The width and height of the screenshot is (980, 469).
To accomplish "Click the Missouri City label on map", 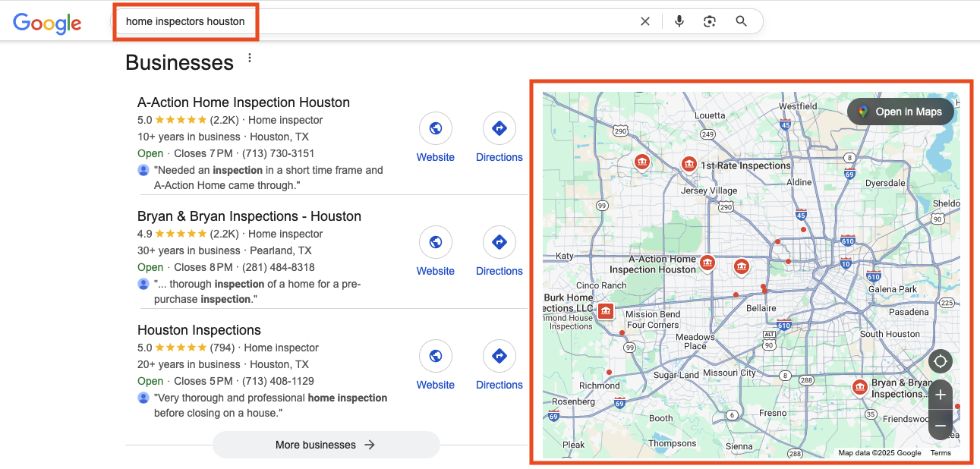I will pyautogui.click(x=729, y=373).
